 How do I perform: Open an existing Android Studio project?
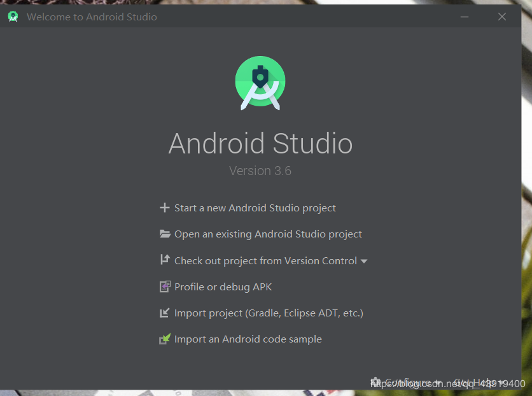(268, 234)
